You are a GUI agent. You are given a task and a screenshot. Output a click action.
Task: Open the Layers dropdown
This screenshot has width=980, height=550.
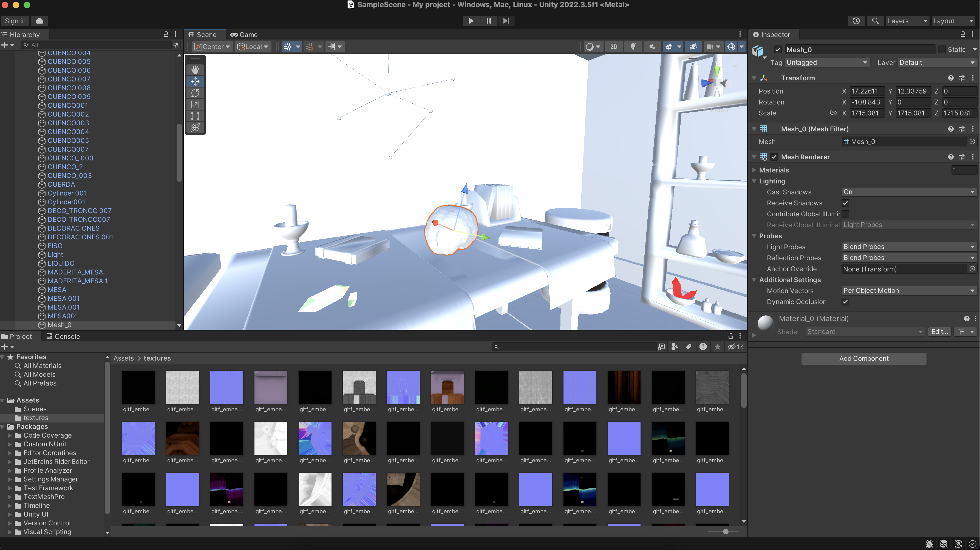click(907, 21)
